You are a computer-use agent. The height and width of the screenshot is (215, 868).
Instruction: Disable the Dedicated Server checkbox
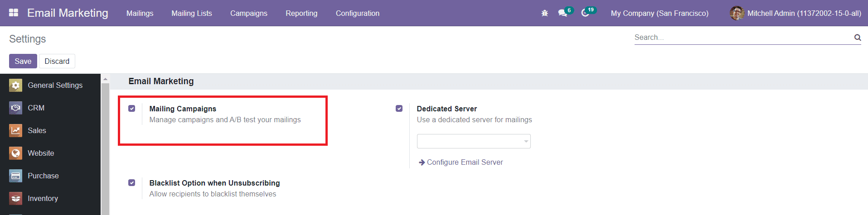click(399, 109)
